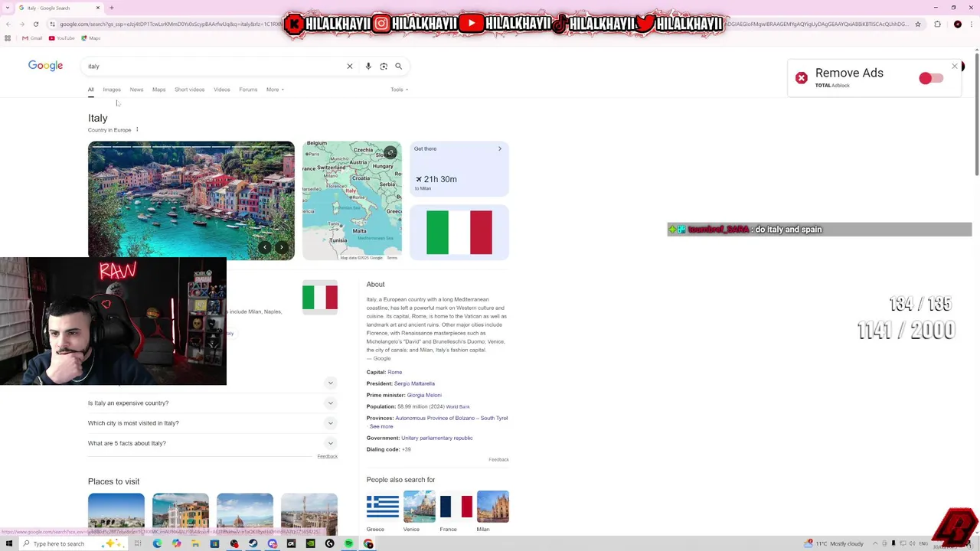The width and height of the screenshot is (980, 551).
Task: Open the Copilot icon on the taskbar
Action: (176, 544)
